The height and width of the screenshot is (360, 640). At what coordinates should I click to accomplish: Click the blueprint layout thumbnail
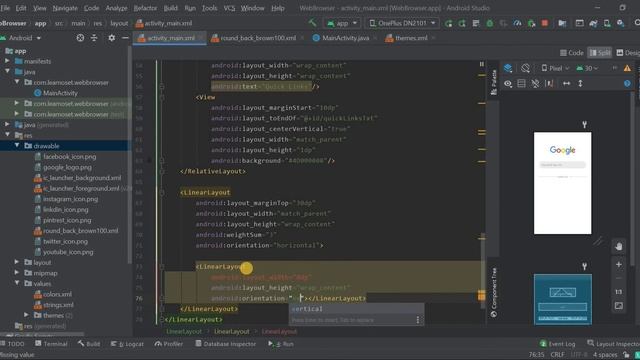563,299
